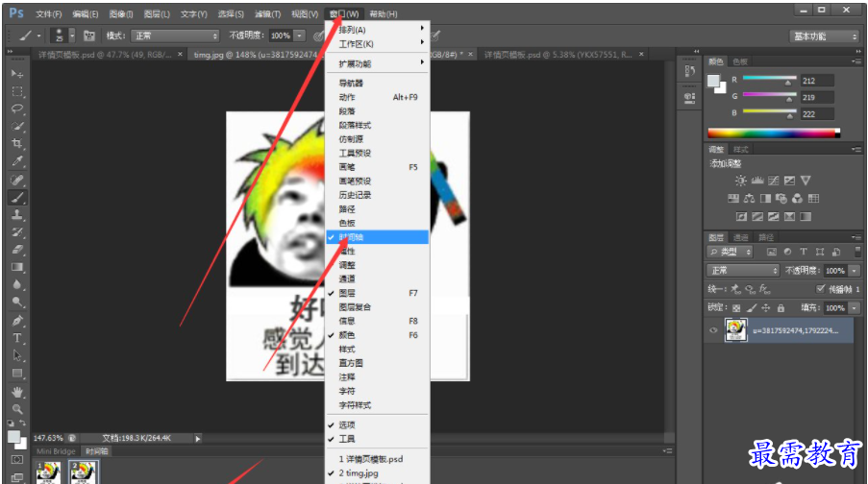Screen dimensions: 868x484
Task: Click the B color slider
Action: pos(769,111)
